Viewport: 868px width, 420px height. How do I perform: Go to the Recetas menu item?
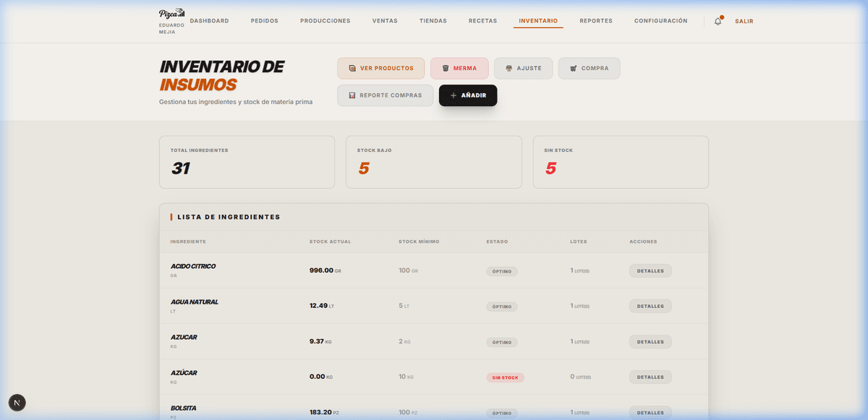(482, 21)
